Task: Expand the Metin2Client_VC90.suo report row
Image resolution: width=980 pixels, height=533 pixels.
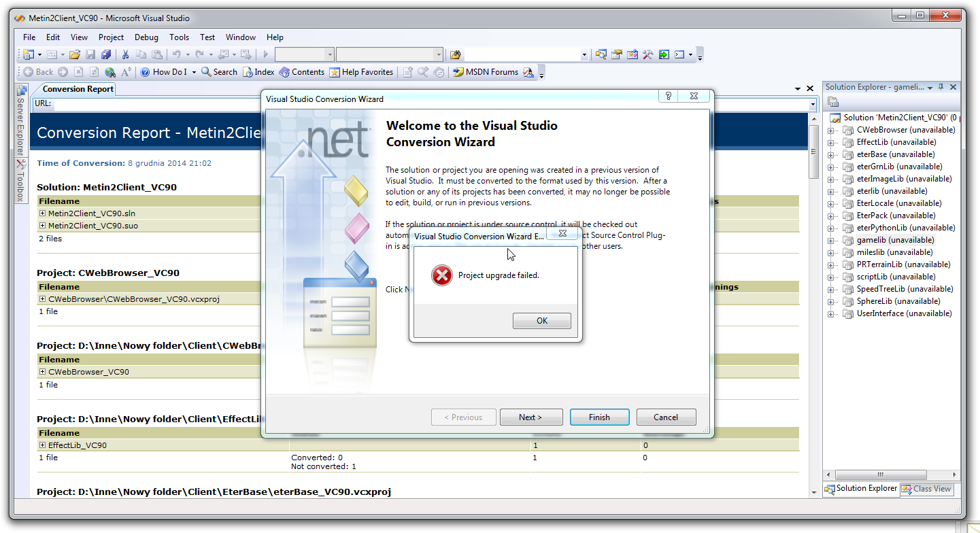Action: tap(42, 226)
